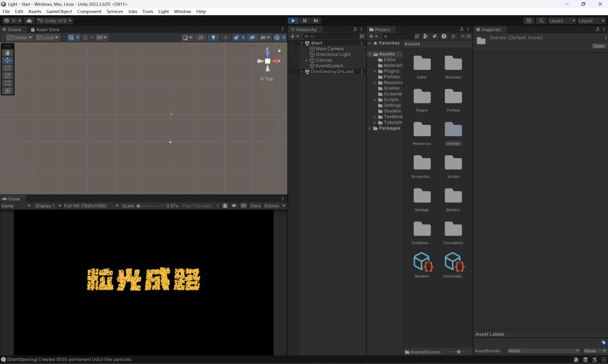Screen dimensions: 608x364
Task: Click the Stats button in Game view
Action: (x=255, y=206)
